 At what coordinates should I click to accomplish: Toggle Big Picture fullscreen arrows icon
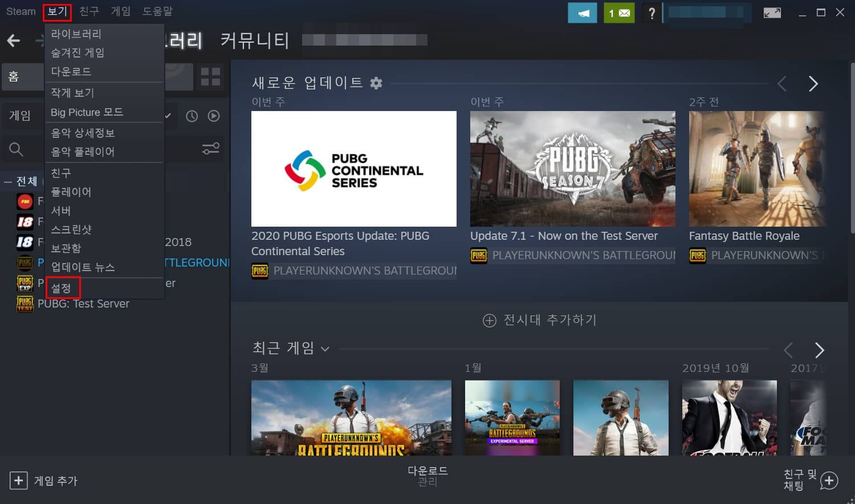coord(772,13)
